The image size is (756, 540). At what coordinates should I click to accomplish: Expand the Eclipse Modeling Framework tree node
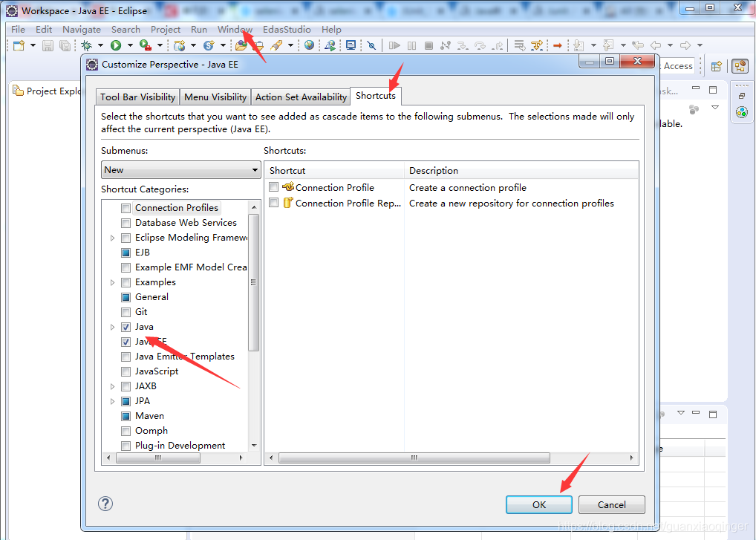[x=112, y=238]
